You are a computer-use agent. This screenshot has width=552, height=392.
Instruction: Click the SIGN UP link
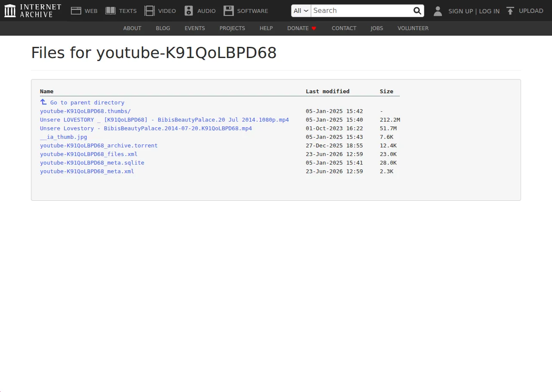pos(460,11)
